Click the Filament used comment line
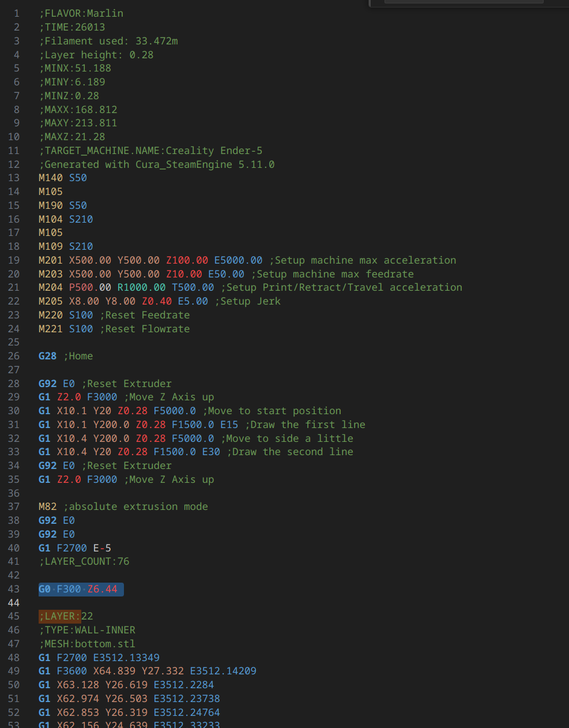569x728 pixels. point(108,41)
